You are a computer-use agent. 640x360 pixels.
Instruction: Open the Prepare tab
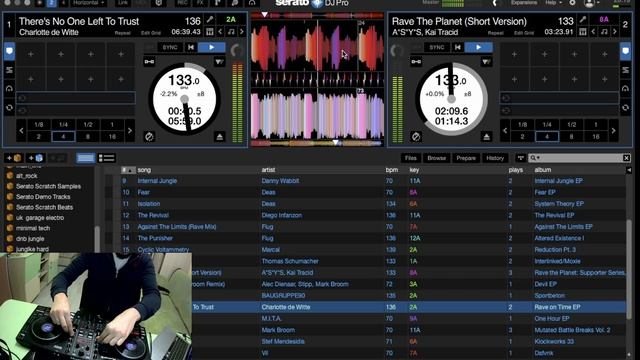coord(466,158)
